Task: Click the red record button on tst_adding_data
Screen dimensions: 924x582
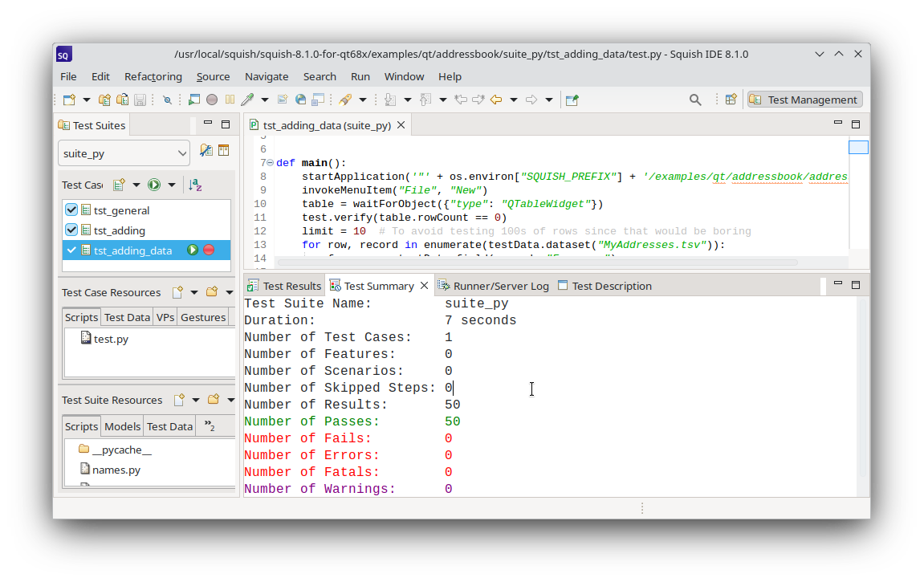Action: click(209, 250)
